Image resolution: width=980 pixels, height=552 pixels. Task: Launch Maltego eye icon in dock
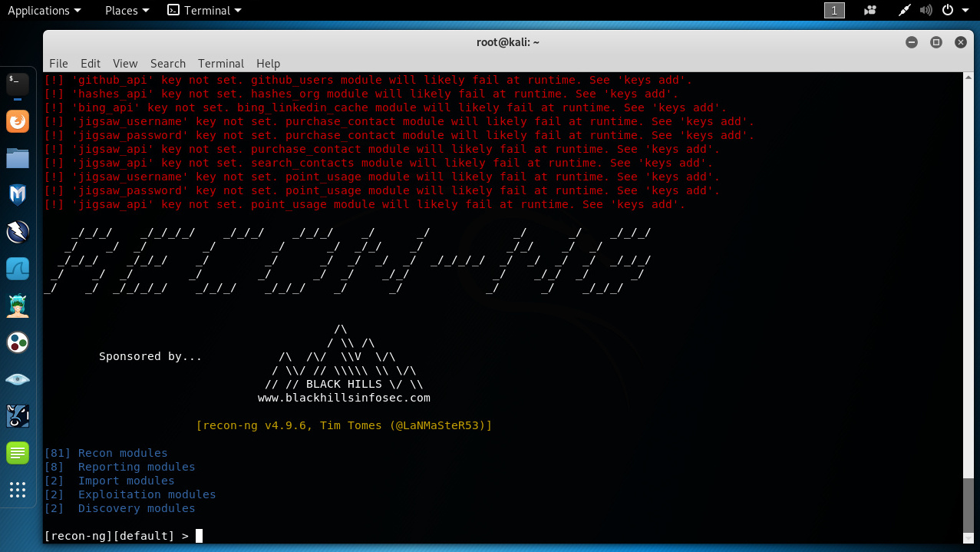click(18, 379)
